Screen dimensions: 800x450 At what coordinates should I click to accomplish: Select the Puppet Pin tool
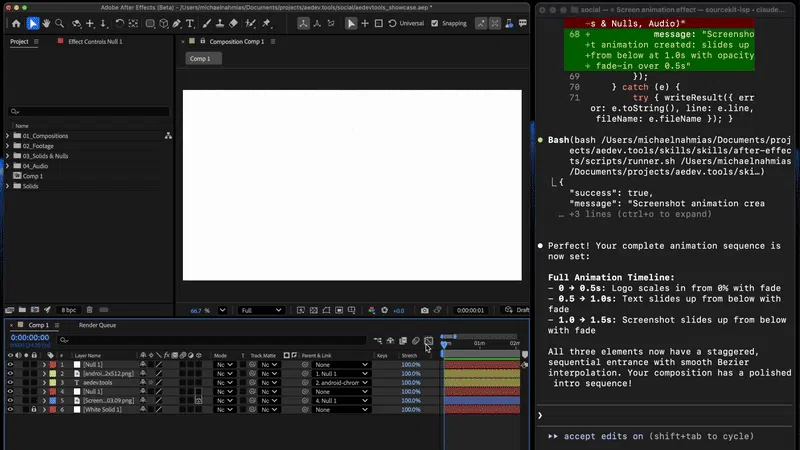(x=266, y=23)
